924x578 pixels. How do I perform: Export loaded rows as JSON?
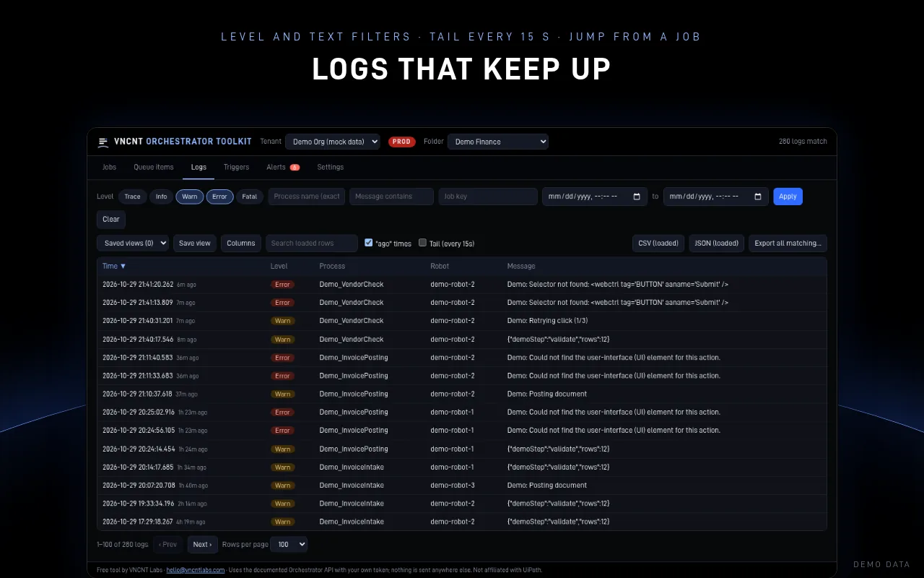tap(717, 243)
